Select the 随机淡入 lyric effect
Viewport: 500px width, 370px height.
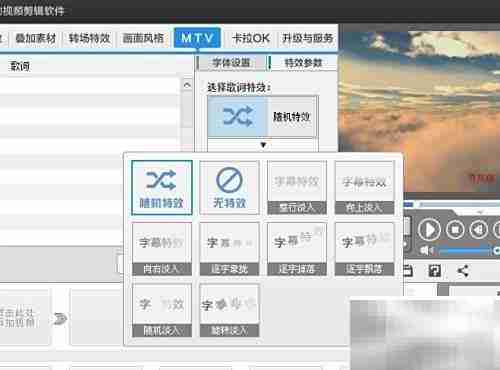click(162, 310)
